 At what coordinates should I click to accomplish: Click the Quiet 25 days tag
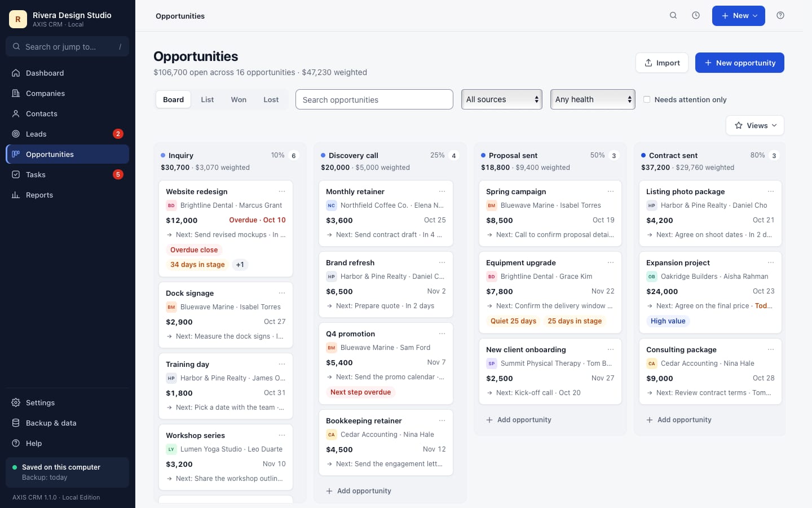[513, 321]
